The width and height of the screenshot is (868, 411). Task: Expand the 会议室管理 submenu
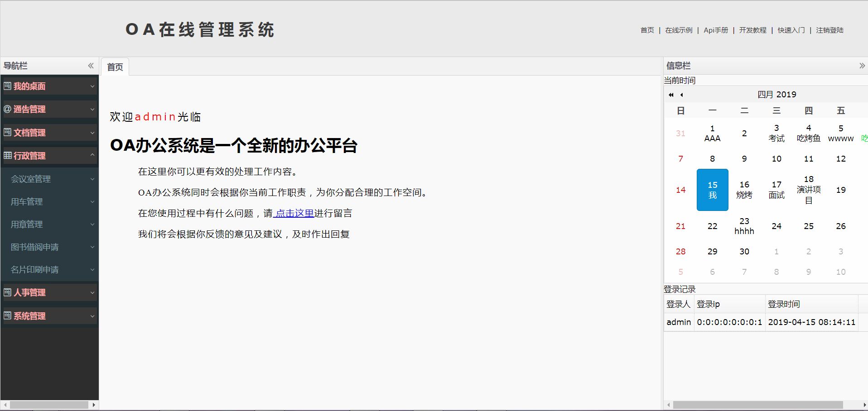tap(92, 179)
